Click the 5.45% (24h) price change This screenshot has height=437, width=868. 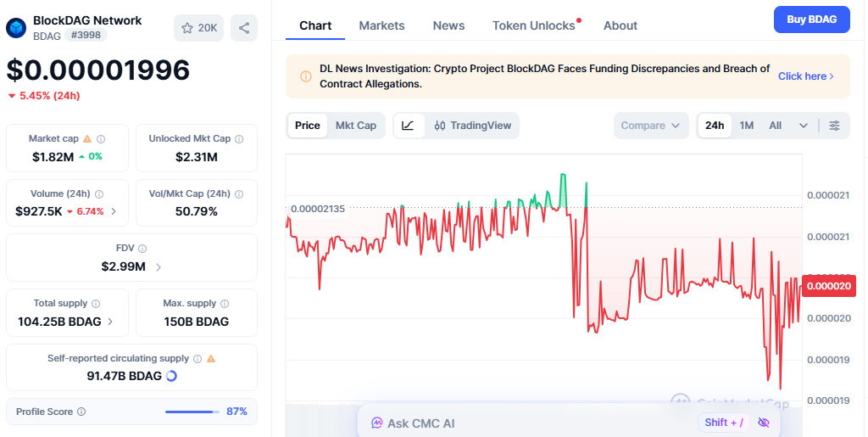pyautogui.click(x=44, y=96)
